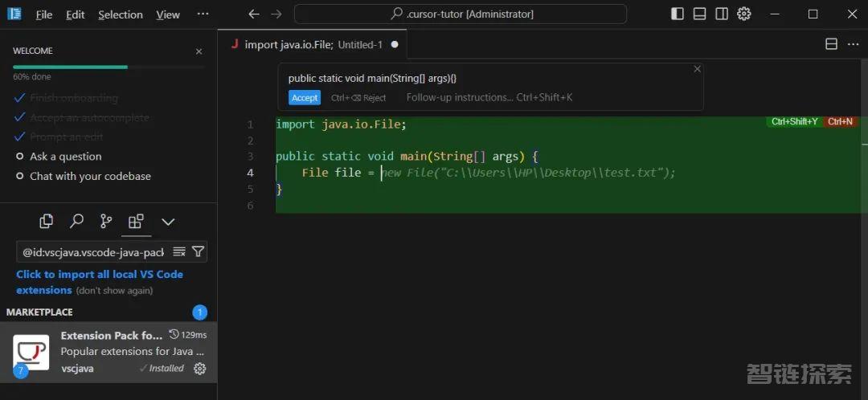Viewport: 868px width, 400px height.
Task: Open Cursor settings gear in title bar
Action: 744,14
